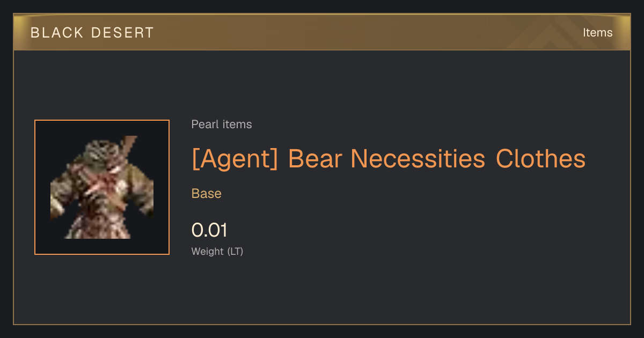Click the empty dark card area below Weight
The height and width of the screenshot is (338, 644).
(322, 292)
